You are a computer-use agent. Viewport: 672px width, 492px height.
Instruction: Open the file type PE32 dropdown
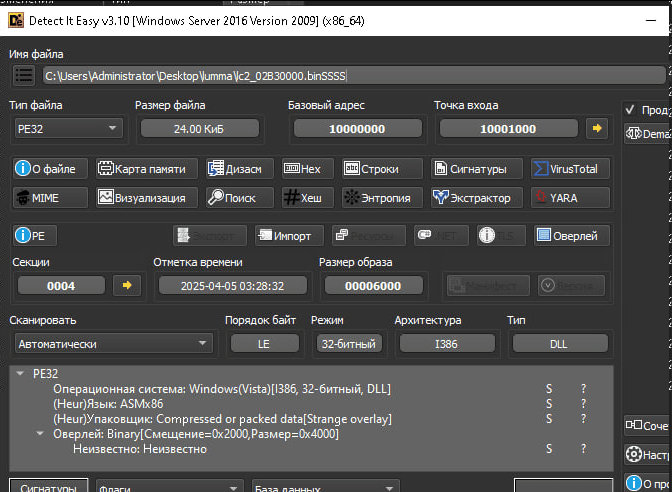coord(69,129)
